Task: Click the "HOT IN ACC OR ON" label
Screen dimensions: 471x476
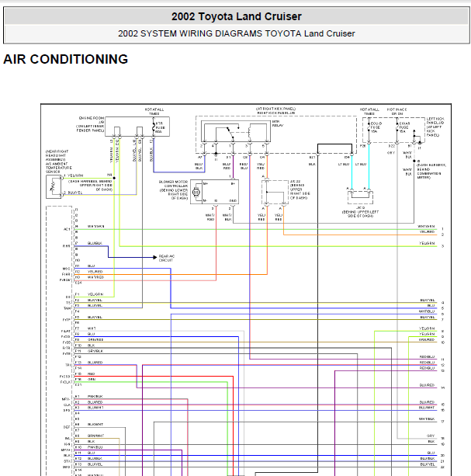Action: (397, 111)
